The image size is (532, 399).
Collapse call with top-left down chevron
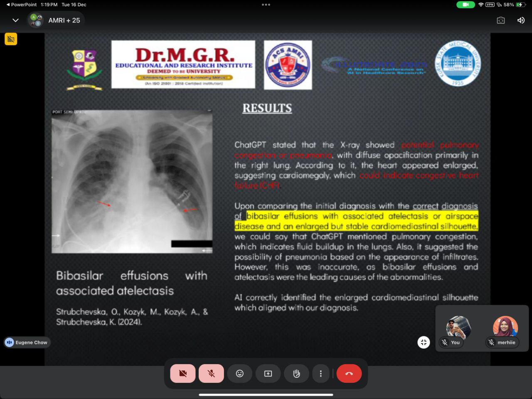pyautogui.click(x=15, y=20)
